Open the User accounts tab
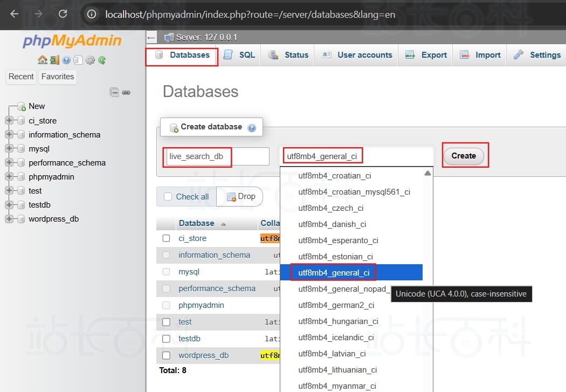Viewport: 566px width, 392px height. (356, 55)
